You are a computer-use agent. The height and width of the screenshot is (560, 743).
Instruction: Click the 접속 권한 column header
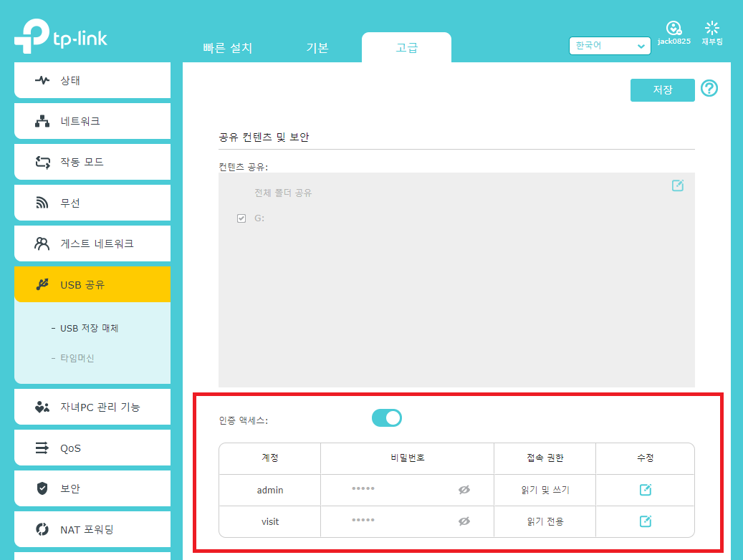pos(545,458)
